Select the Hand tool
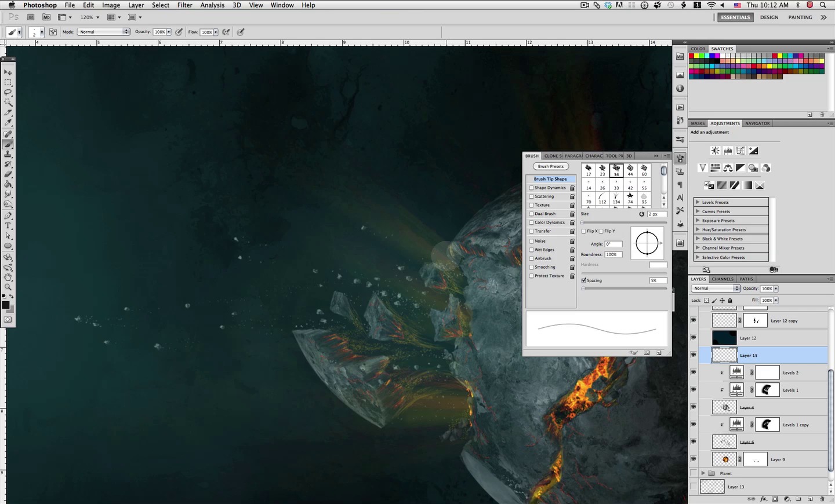The height and width of the screenshot is (504, 835). 8,277
